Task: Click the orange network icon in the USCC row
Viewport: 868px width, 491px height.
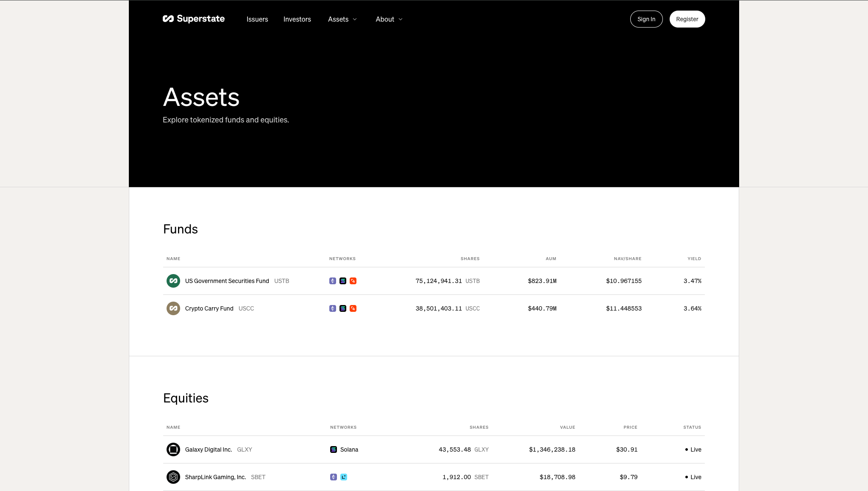Action: (353, 308)
